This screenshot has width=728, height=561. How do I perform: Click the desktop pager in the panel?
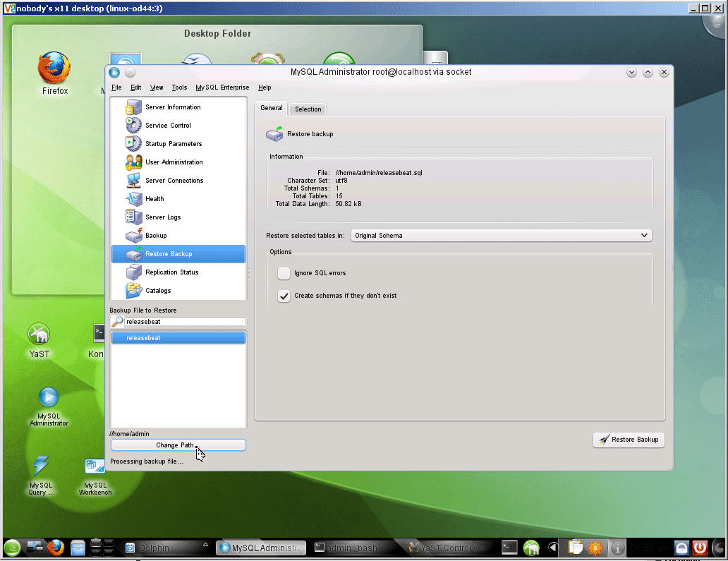point(102,548)
